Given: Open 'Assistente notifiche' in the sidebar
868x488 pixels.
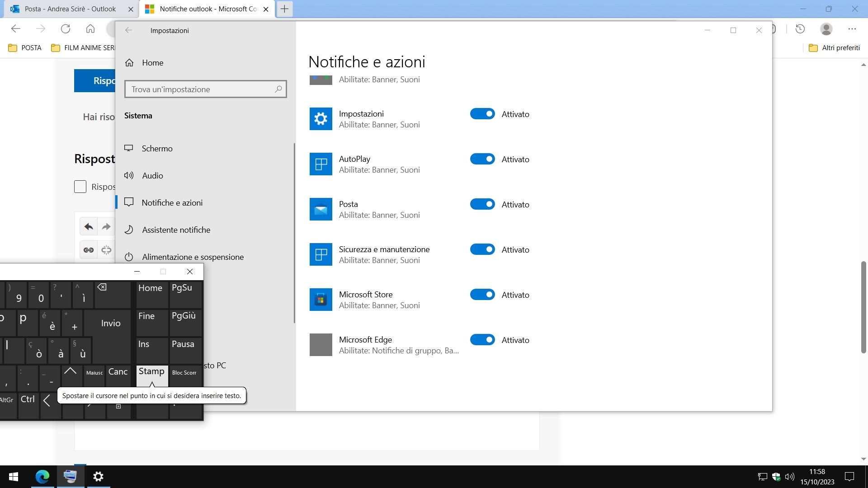Looking at the screenshot, I should tap(176, 230).
